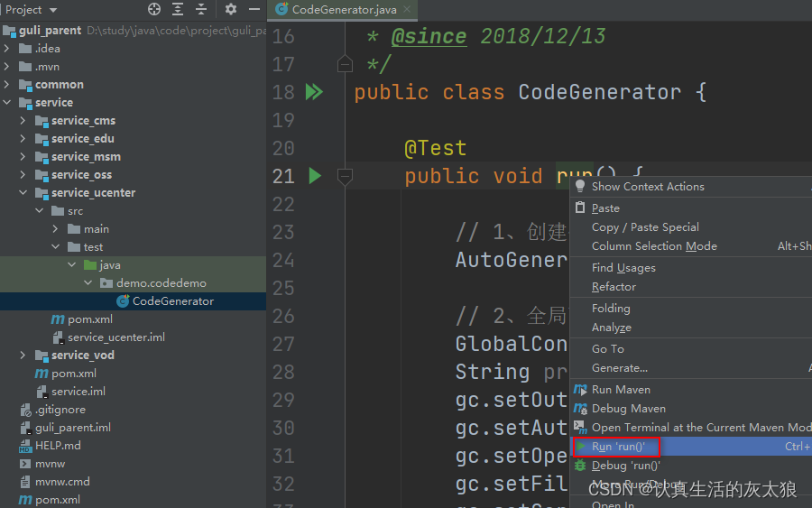Select pom.xml under service_ucenter
This screenshot has width=812, height=508.
(x=82, y=319)
